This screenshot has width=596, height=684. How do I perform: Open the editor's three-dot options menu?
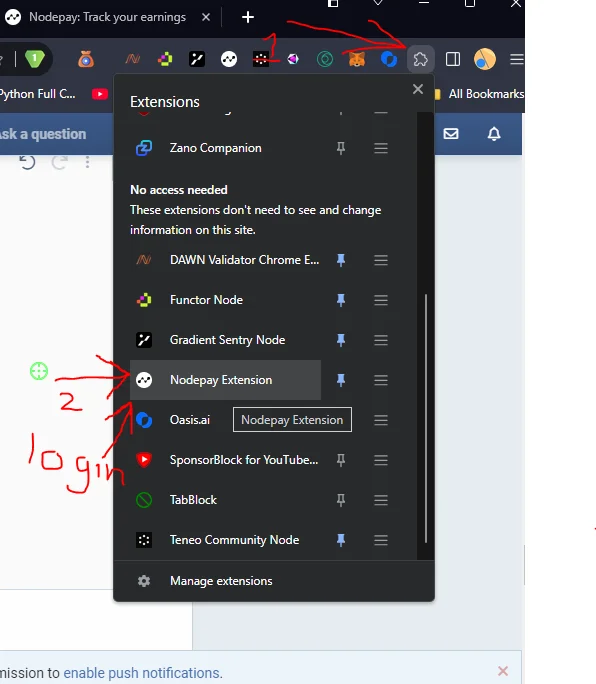tap(87, 162)
